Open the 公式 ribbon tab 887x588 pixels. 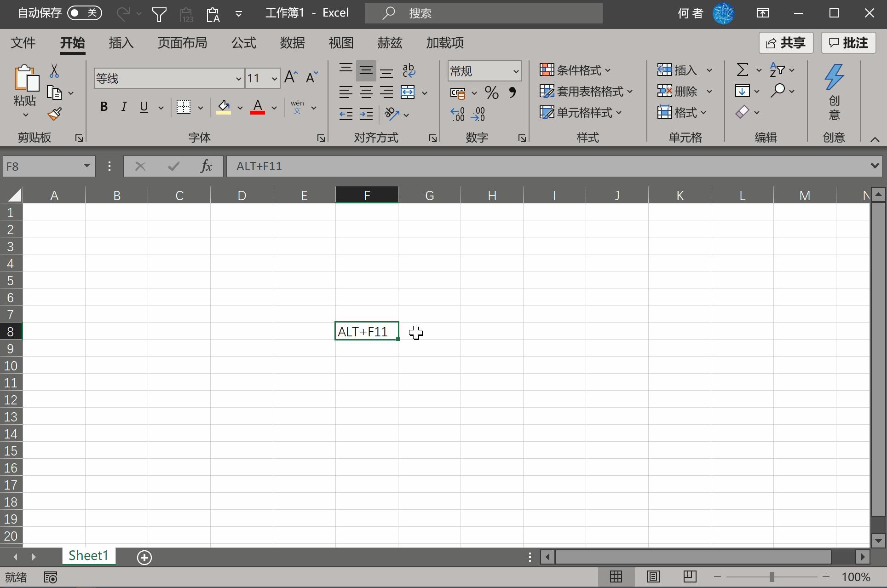[x=243, y=43]
